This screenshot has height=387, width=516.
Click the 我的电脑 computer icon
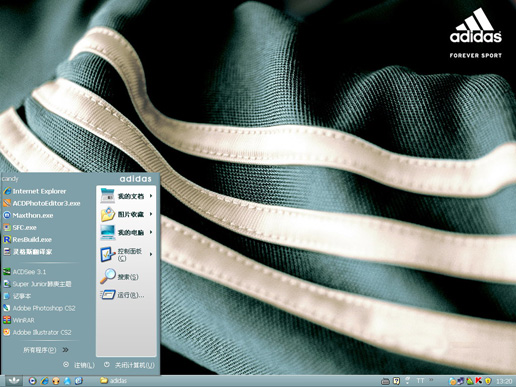click(x=108, y=232)
